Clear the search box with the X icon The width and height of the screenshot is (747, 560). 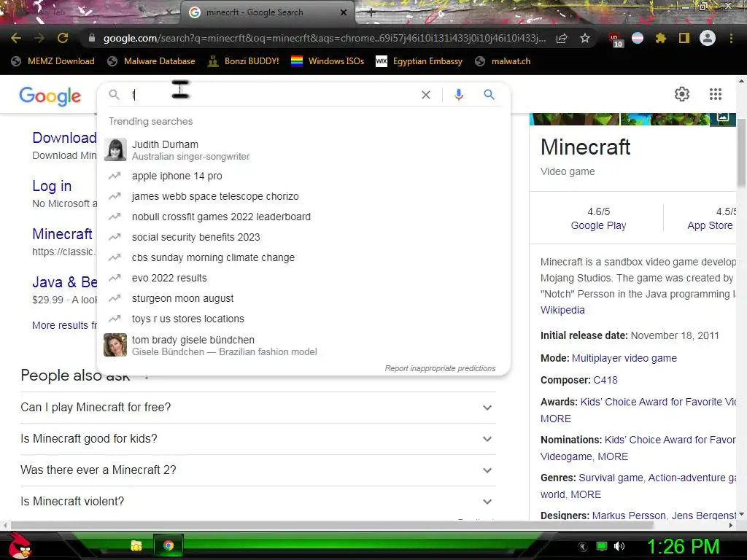[426, 95]
